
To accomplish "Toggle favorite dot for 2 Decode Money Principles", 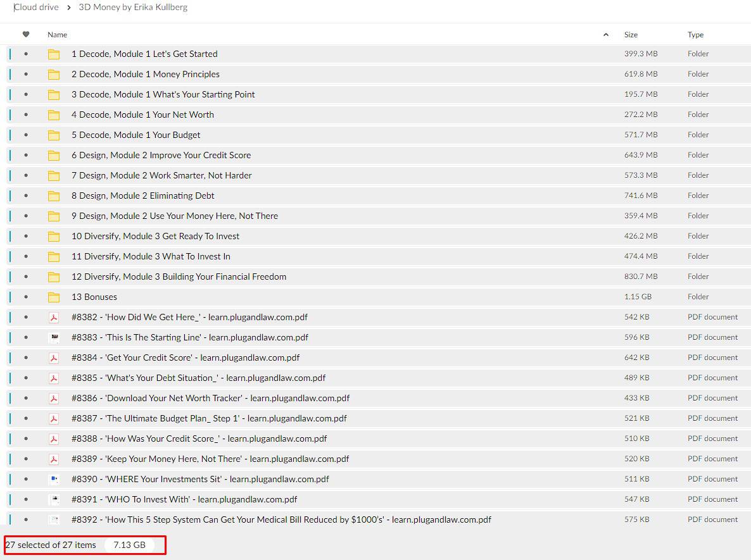I will click(x=26, y=74).
